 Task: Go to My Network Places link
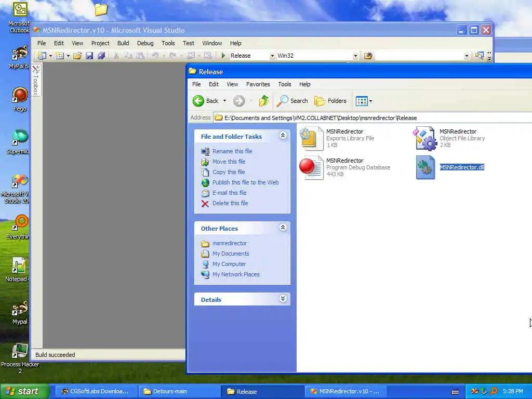click(236, 274)
